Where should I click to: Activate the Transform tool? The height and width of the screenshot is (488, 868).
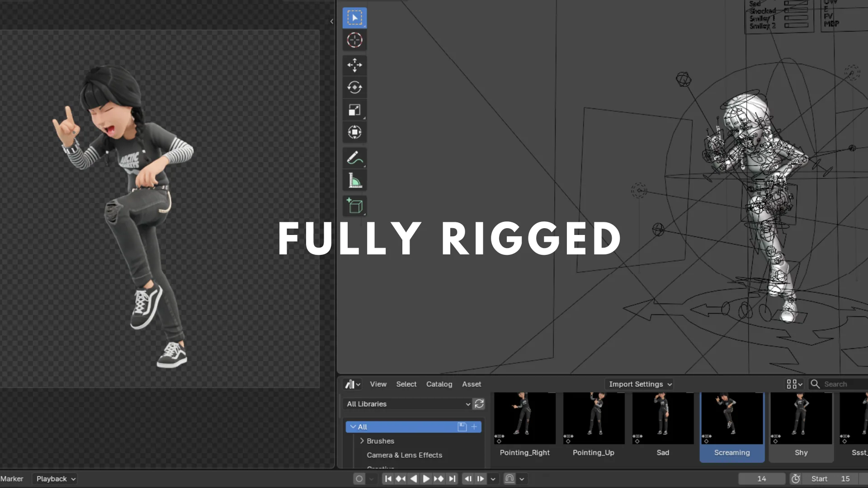(354, 132)
